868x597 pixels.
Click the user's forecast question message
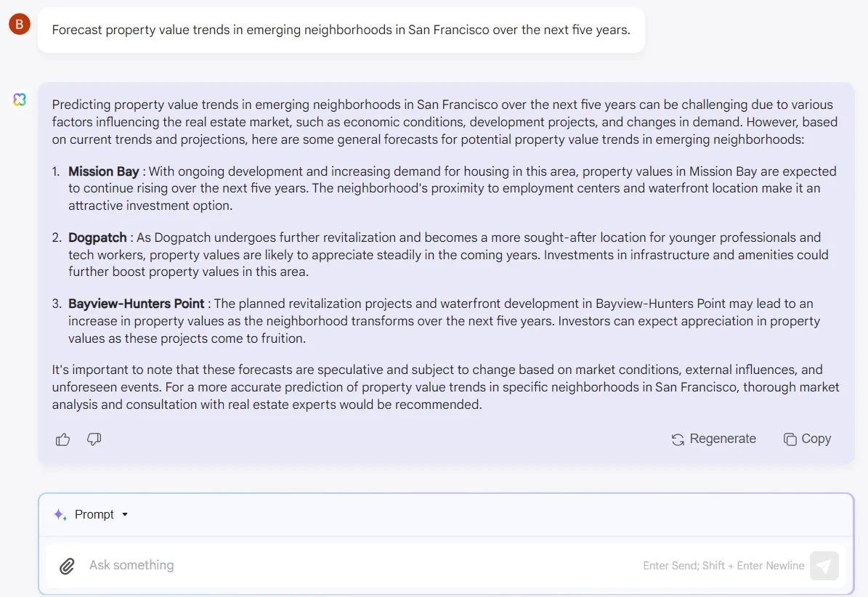(341, 30)
